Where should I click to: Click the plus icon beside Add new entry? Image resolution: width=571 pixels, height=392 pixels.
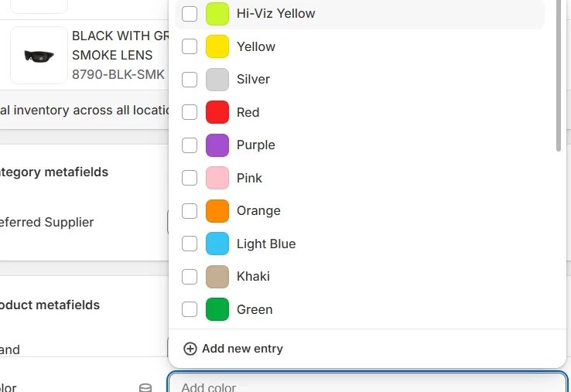pos(190,349)
